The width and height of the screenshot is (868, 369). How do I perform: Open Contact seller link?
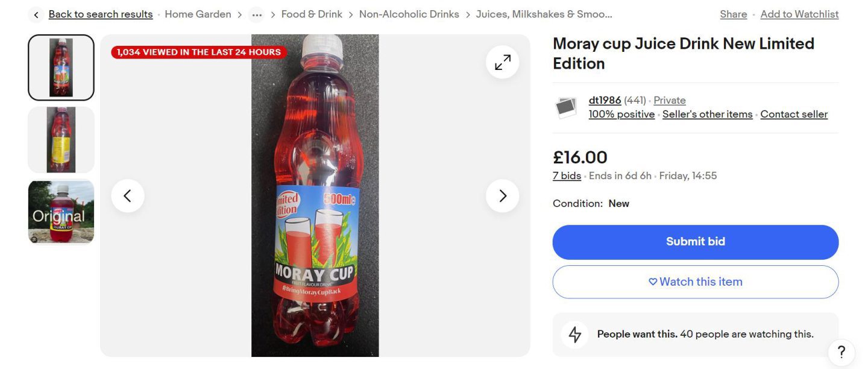pos(794,114)
